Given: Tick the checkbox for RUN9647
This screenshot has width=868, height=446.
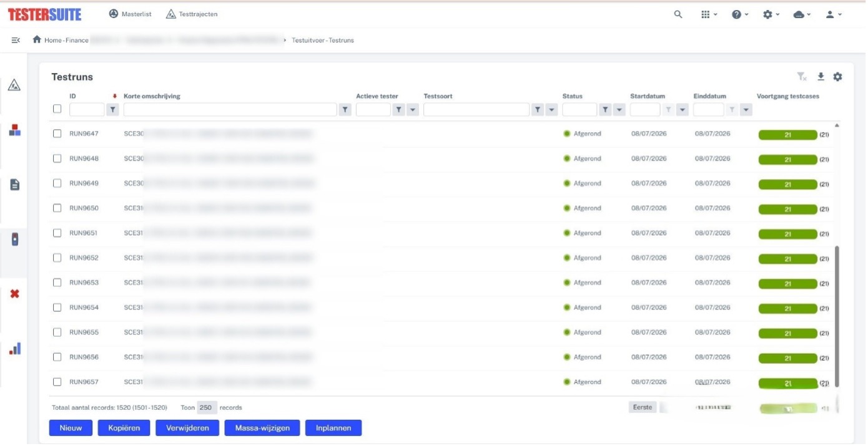Looking at the screenshot, I should coord(57,133).
